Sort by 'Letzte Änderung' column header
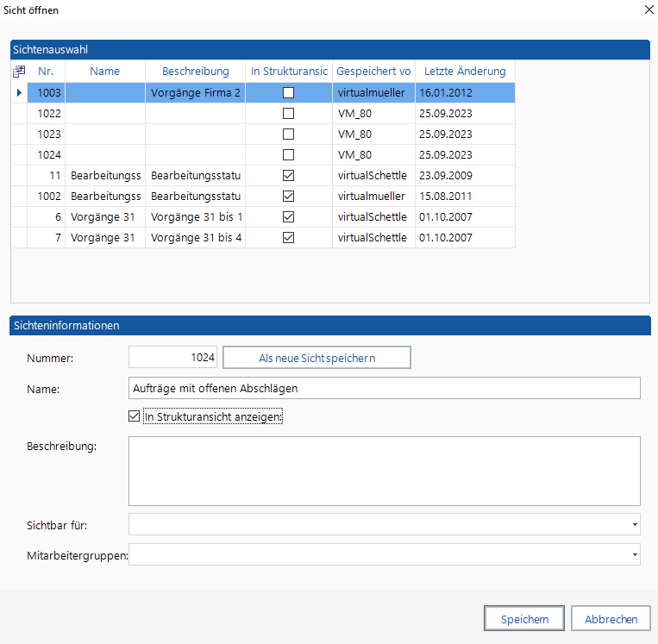 tap(465, 72)
